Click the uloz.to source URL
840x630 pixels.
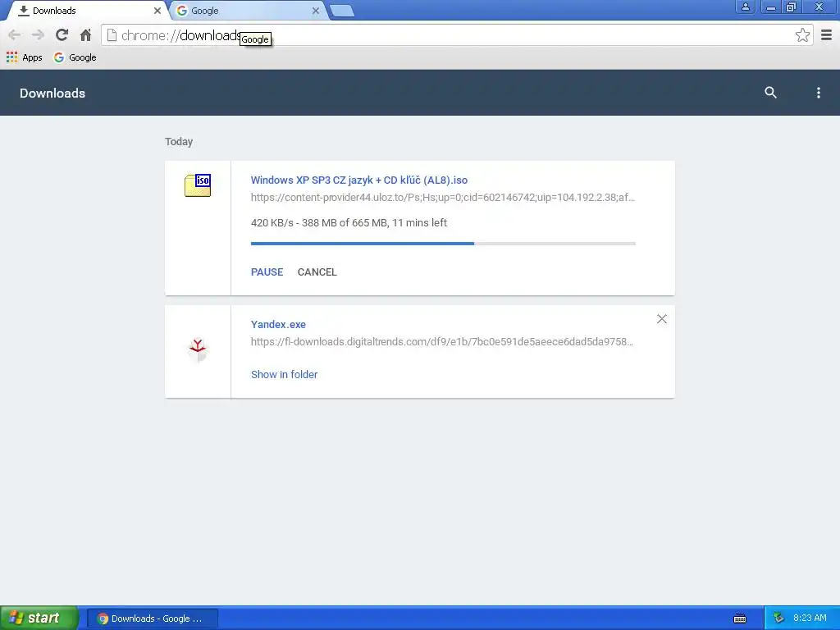tap(442, 198)
